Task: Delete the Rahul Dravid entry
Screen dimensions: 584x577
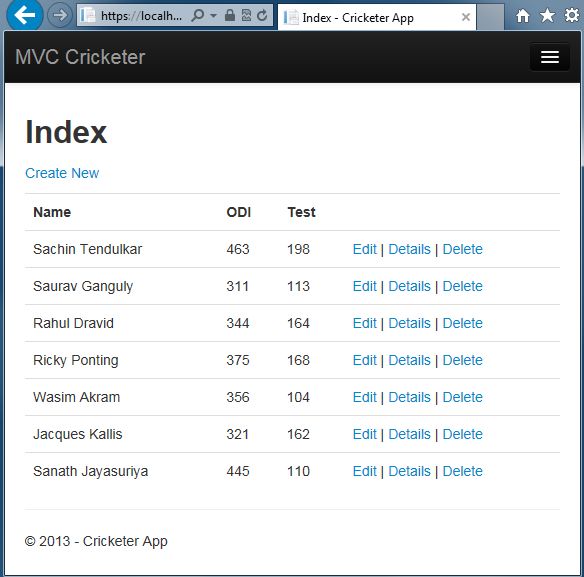Action: [x=463, y=323]
